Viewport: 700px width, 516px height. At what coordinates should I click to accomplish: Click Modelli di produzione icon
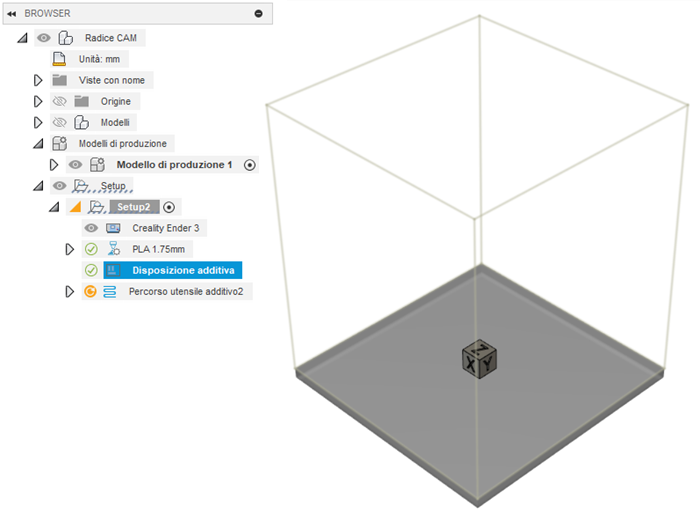59,143
